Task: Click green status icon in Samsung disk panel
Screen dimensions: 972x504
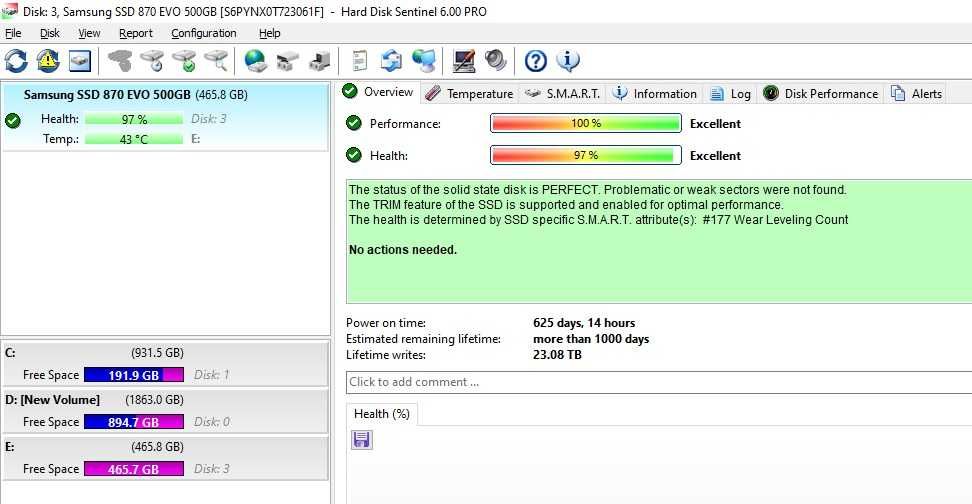Action: click(12, 120)
